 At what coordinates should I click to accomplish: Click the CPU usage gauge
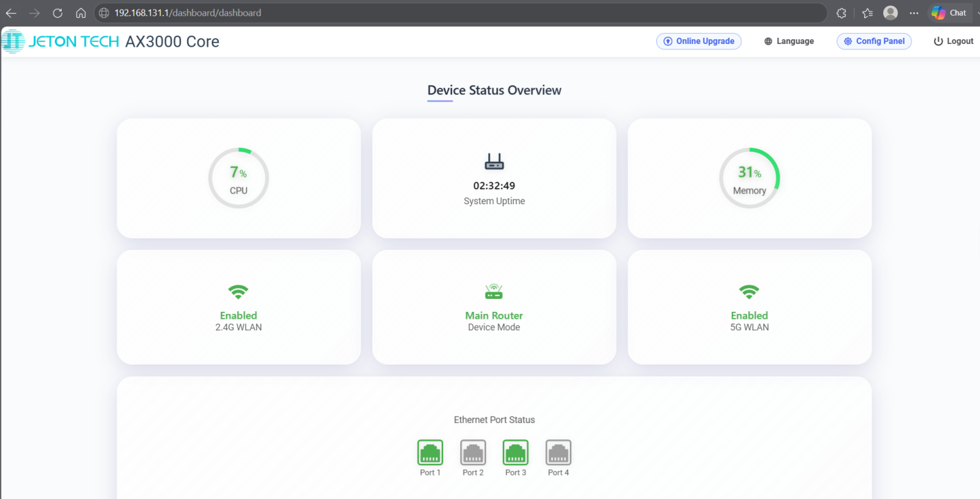[239, 178]
